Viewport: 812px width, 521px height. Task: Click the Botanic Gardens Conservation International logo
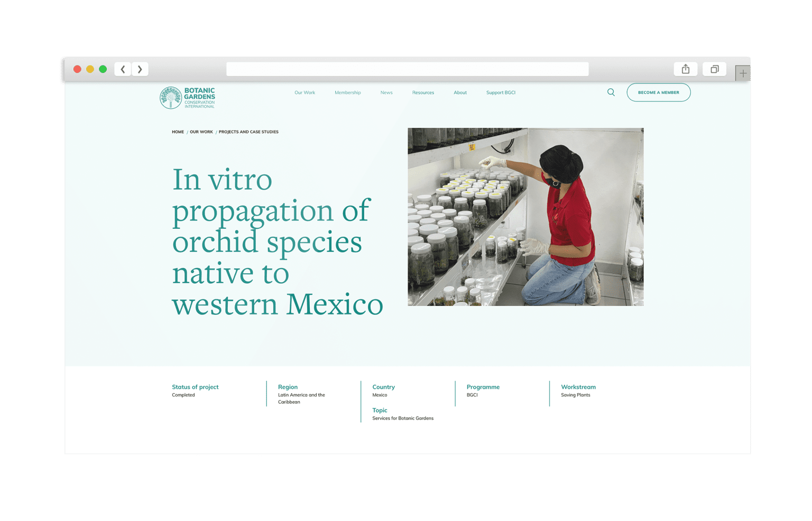click(x=188, y=98)
